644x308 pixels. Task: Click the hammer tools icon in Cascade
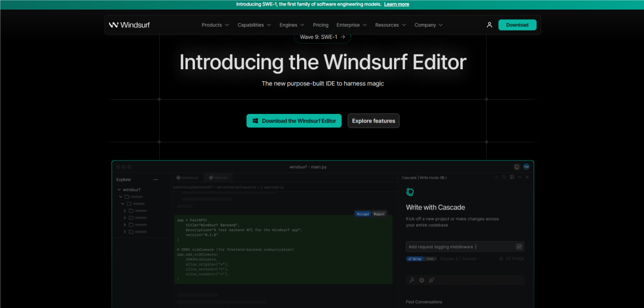pyautogui.click(x=412, y=280)
